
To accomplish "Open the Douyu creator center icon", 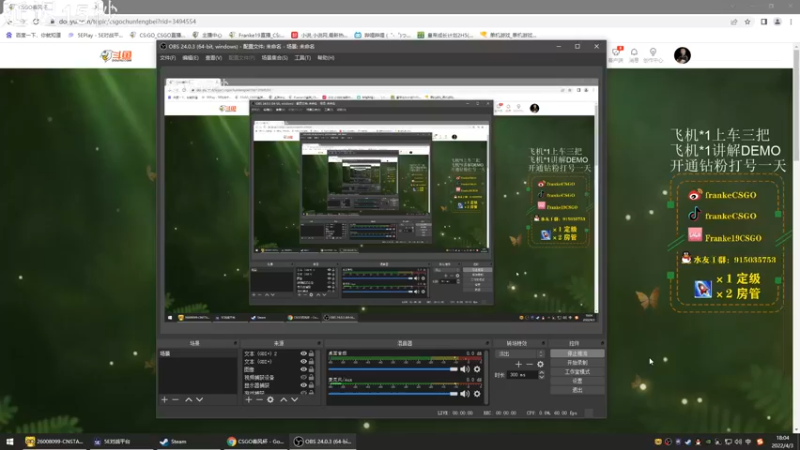I will [653, 55].
